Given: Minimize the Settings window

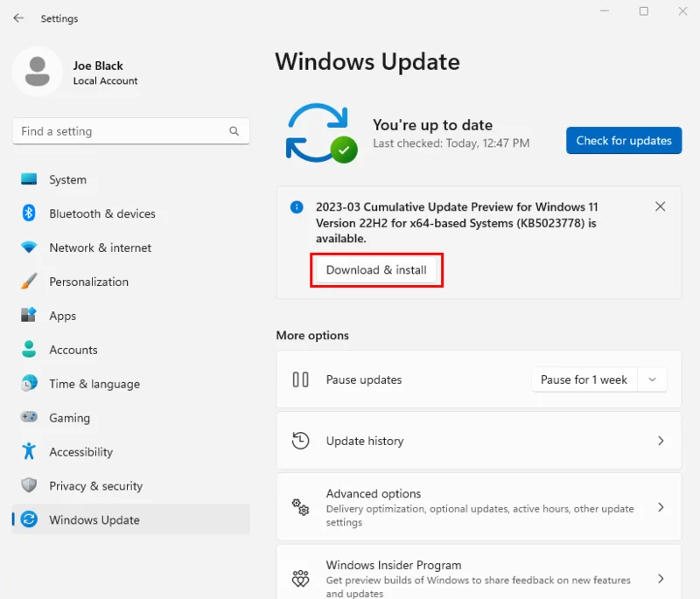Looking at the screenshot, I should coord(605,11).
